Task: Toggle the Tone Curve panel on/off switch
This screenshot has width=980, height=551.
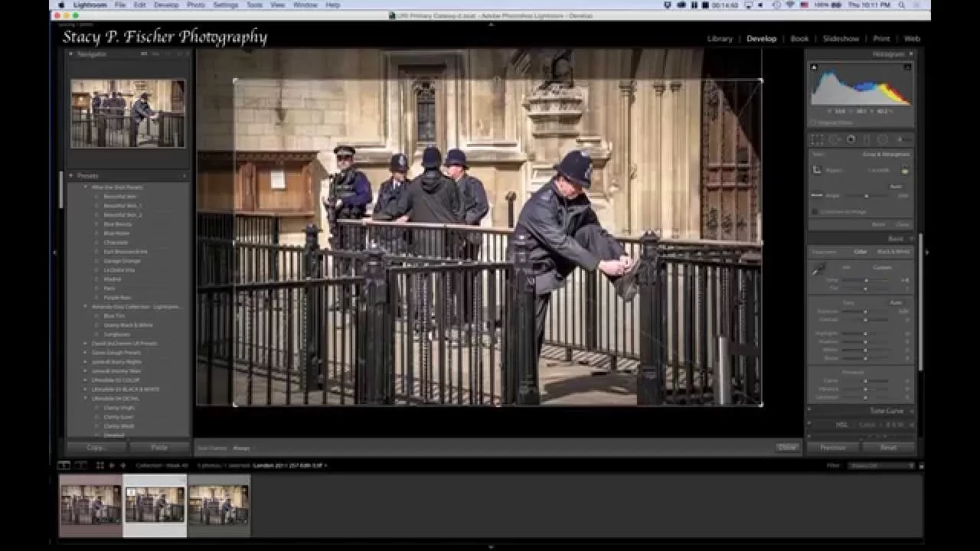Action: point(811,411)
